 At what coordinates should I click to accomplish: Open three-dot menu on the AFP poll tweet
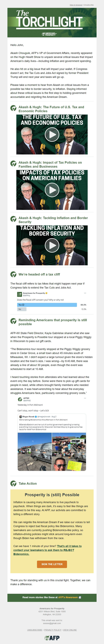[x=85, y=293]
